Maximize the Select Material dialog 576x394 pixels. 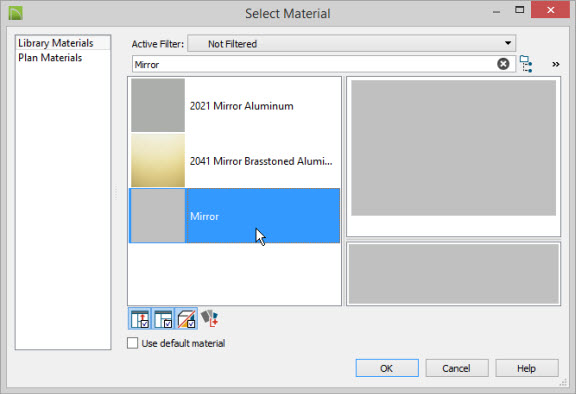tap(519, 10)
